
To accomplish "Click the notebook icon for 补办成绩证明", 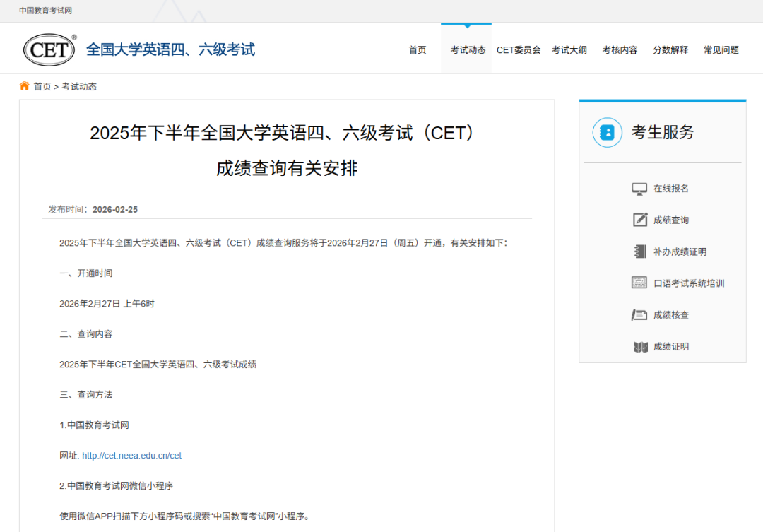I will point(639,252).
